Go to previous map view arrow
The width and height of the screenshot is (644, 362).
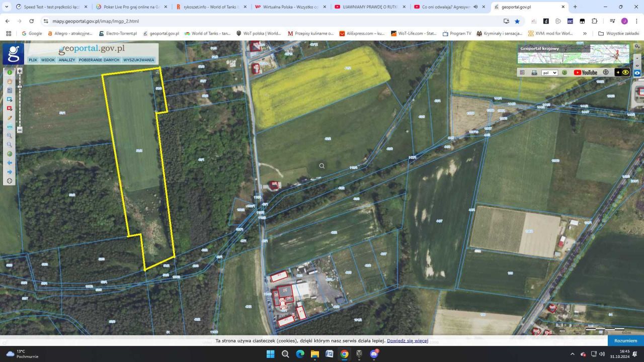(x=10, y=163)
